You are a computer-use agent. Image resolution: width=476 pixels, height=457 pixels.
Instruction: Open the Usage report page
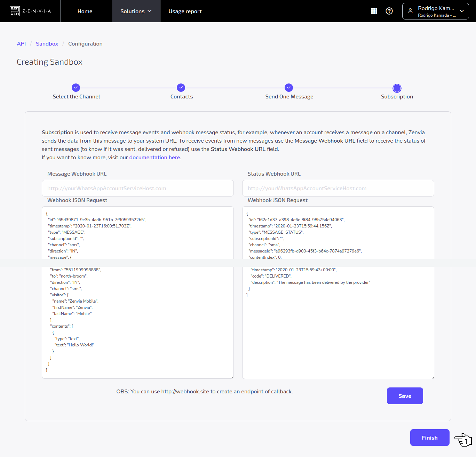pyautogui.click(x=185, y=11)
